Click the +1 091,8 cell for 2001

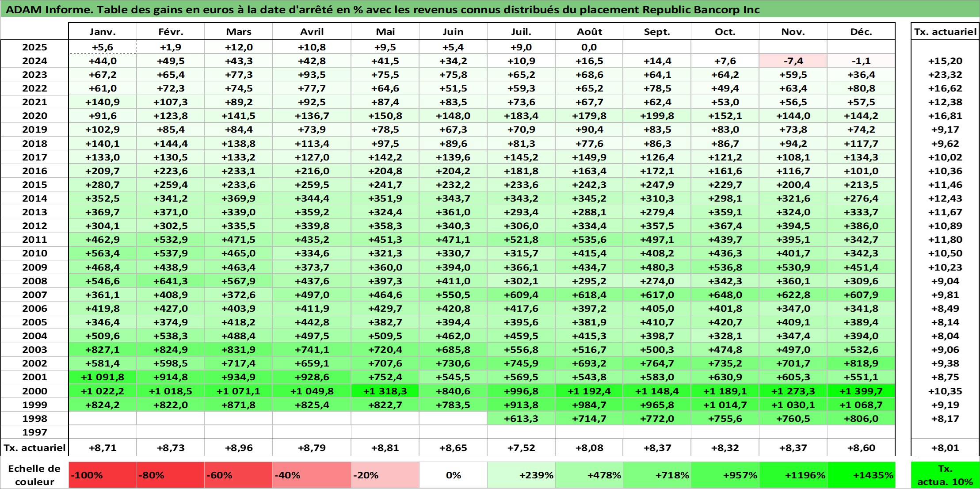point(103,377)
